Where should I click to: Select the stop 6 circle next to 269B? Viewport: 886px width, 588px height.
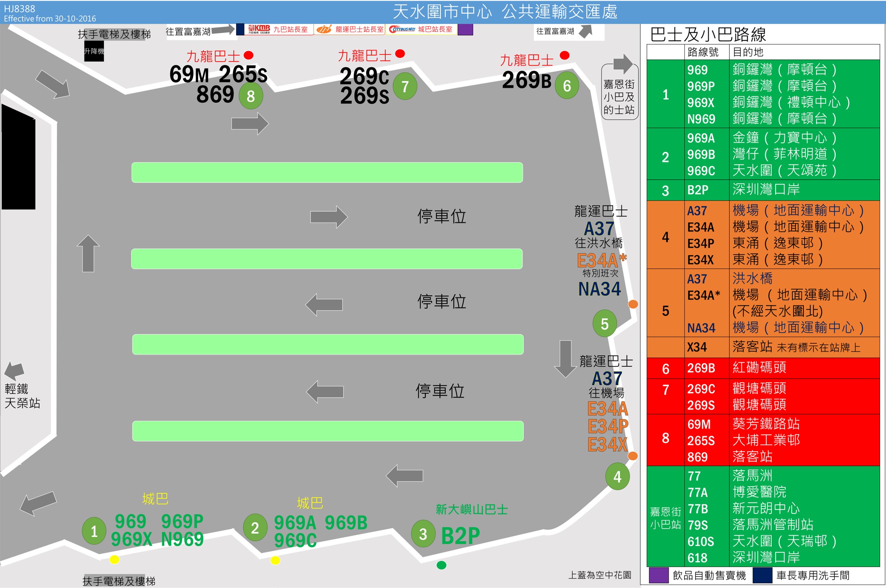(567, 85)
